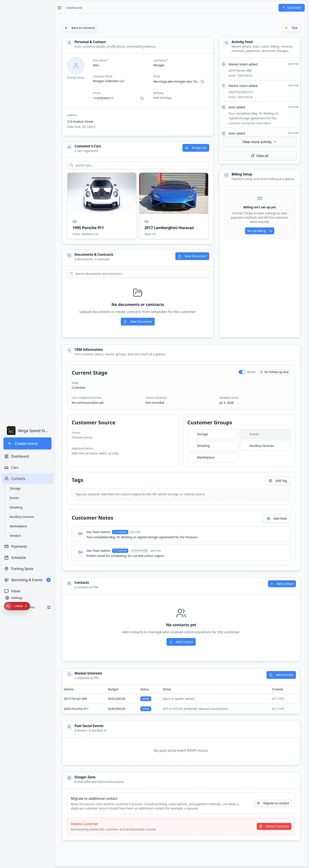Click the empty folder icon in Documents section
Image resolution: width=309 pixels, height=868 pixels.
pos(138,292)
